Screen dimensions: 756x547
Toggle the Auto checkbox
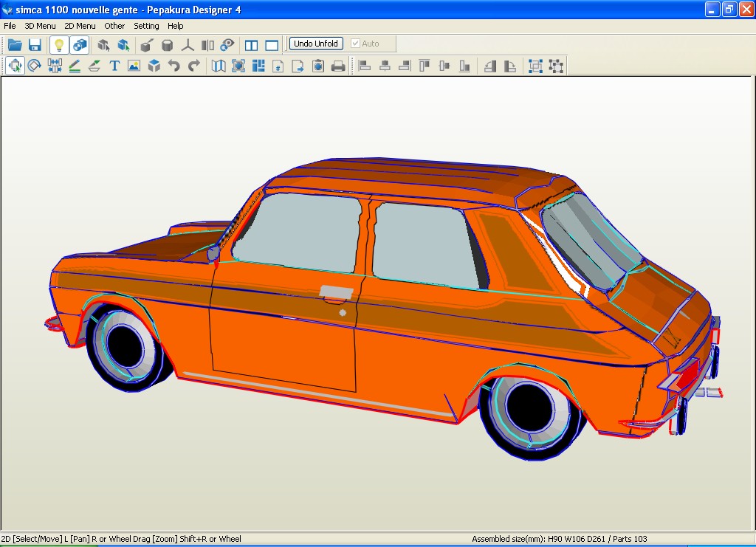356,44
